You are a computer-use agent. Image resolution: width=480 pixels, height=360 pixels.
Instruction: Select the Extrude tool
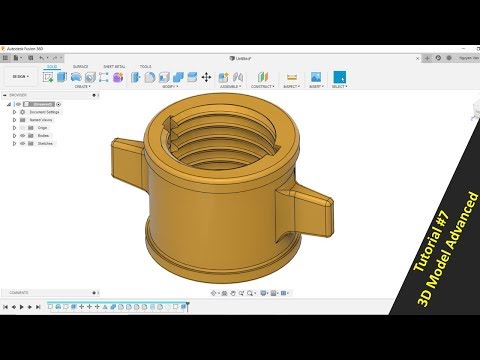[x=62, y=77]
